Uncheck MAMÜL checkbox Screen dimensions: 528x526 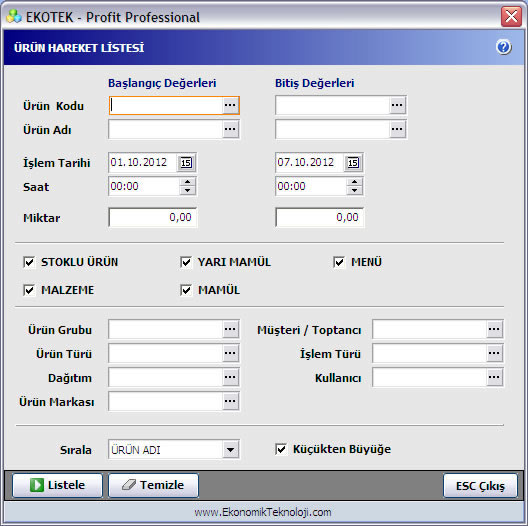pyautogui.click(x=186, y=290)
